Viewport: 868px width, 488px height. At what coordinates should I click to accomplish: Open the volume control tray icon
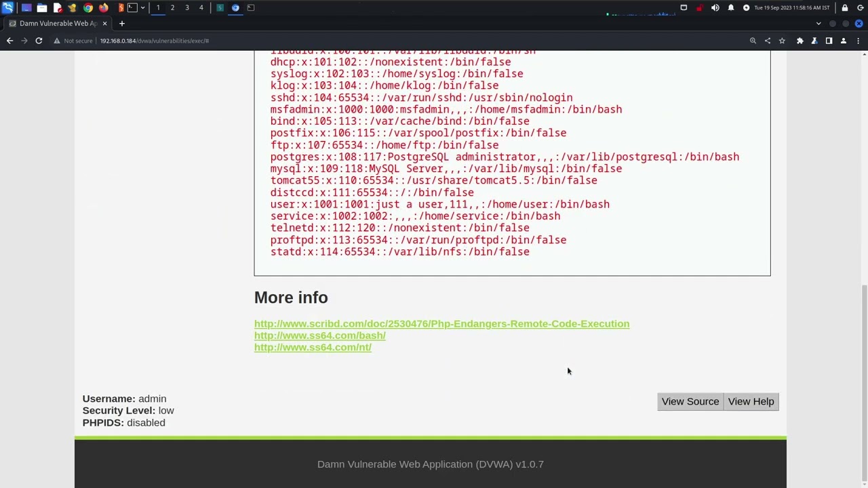pyautogui.click(x=715, y=7)
